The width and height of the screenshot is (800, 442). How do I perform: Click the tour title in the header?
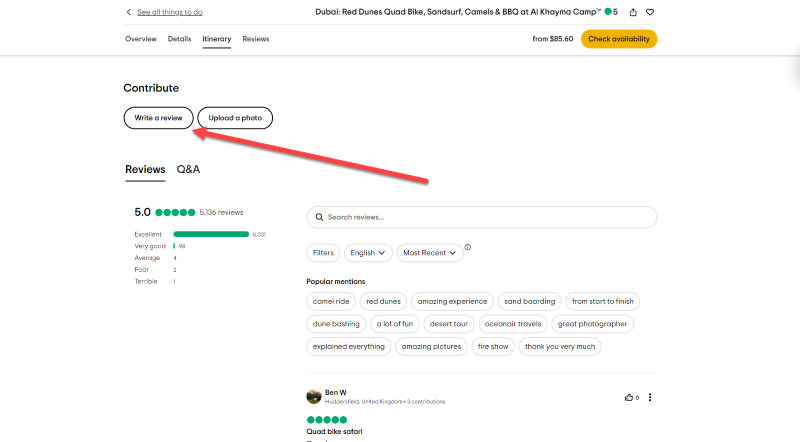pos(458,12)
